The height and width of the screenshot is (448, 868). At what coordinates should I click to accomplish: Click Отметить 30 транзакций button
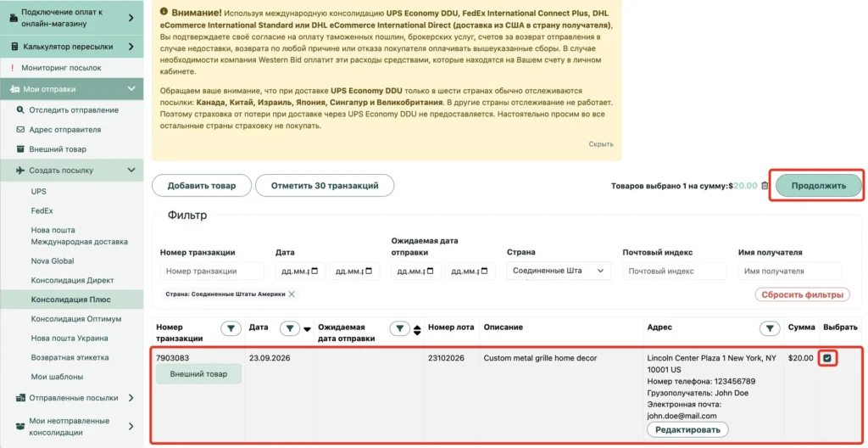(325, 186)
